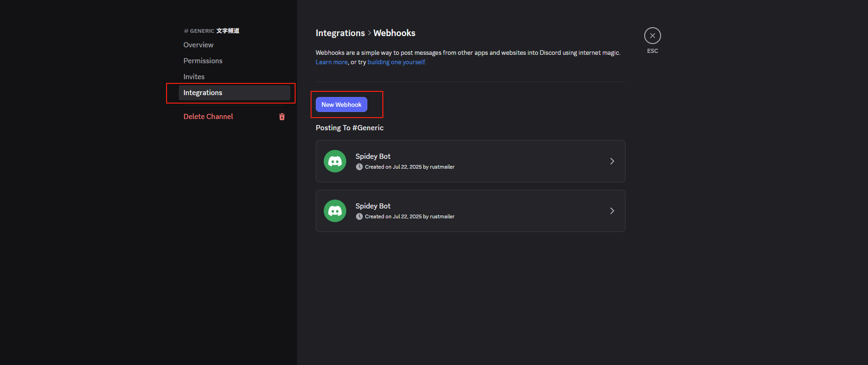Open the building one yourself link
This screenshot has height=365, width=868.
point(396,62)
